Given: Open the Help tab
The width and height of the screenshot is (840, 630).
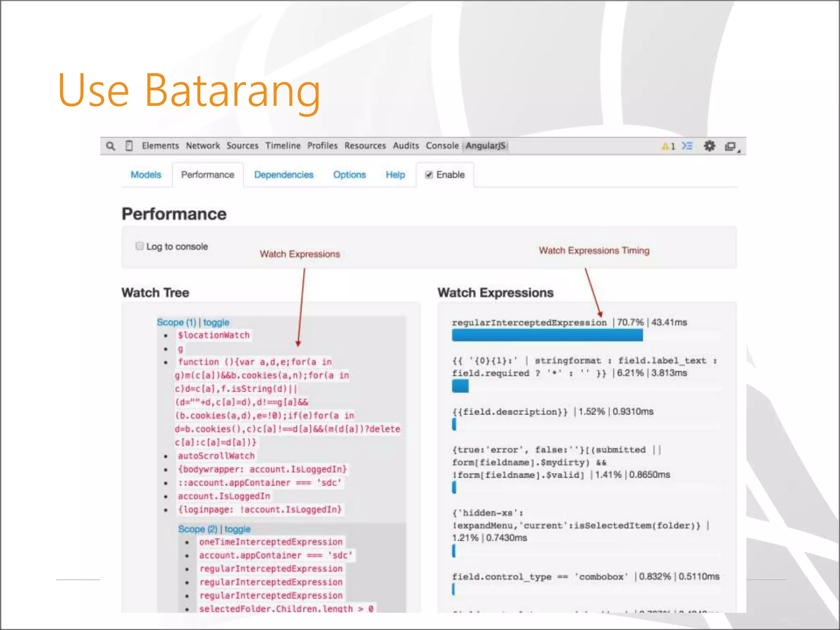Looking at the screenshot, I should [x=395, y=175].
